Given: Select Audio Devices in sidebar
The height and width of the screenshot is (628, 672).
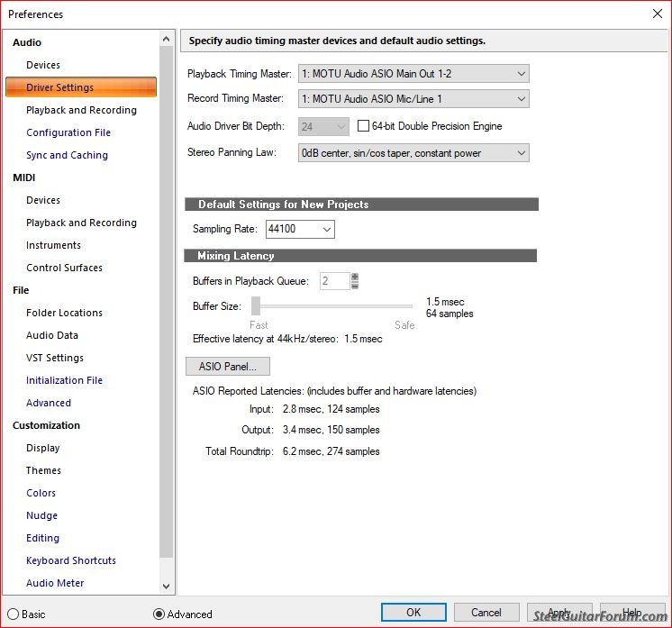Looking at the screenshot, I should coord(43,65).
